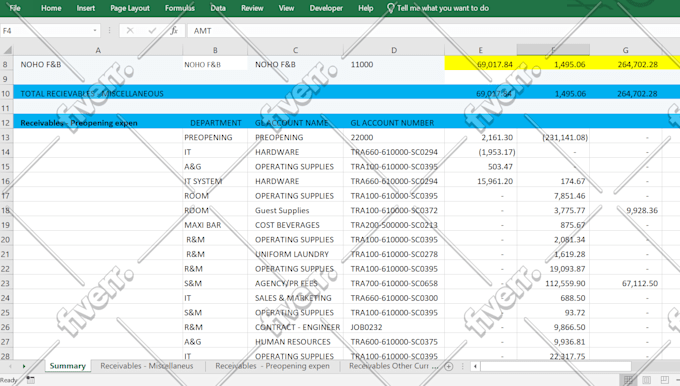Viewport: 680px width, 386px height.
Task: Select row 10 header
Action: 6,93
